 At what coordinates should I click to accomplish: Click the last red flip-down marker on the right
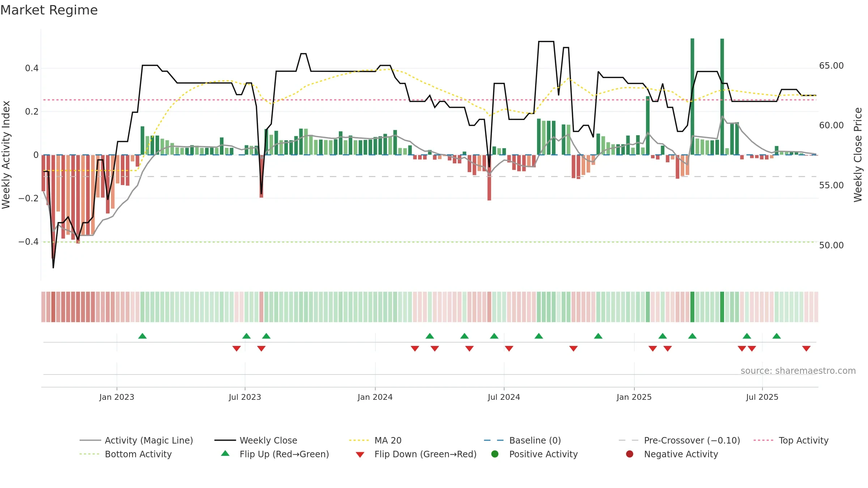[x=806, y=348]
